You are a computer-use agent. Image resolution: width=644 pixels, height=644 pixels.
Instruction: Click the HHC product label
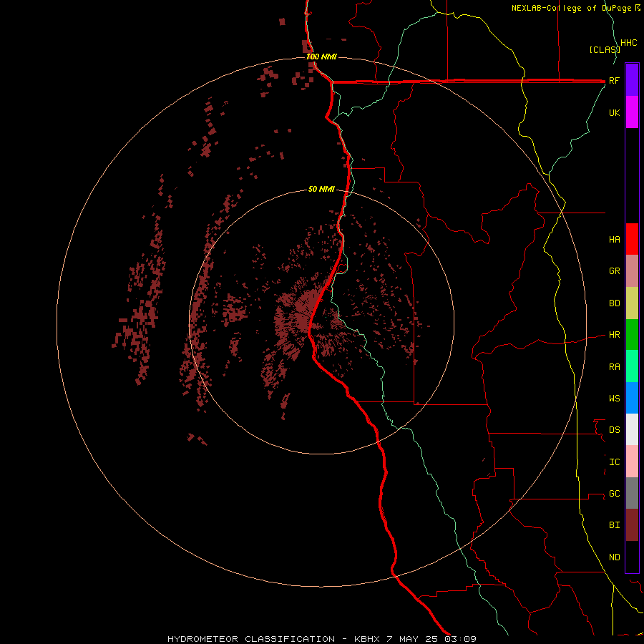(629, 43)
